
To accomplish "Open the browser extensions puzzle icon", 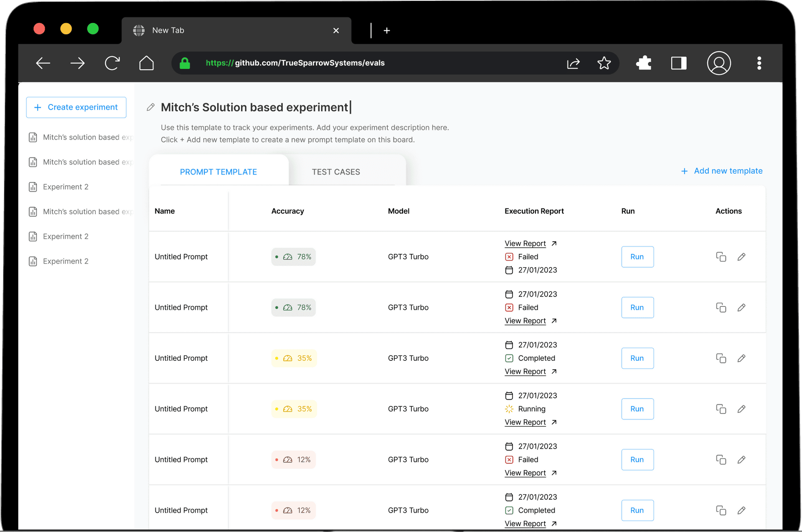I will pyautogui.click(x=643, y=63).
